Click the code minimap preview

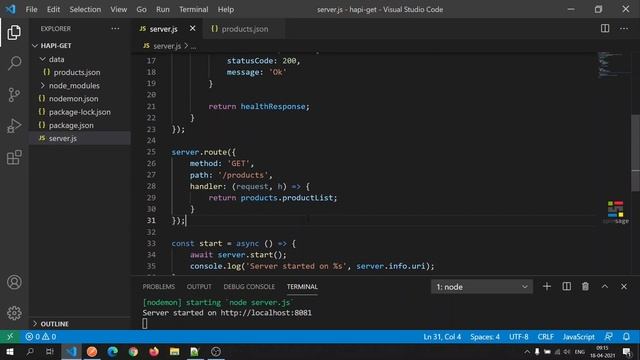614,64
